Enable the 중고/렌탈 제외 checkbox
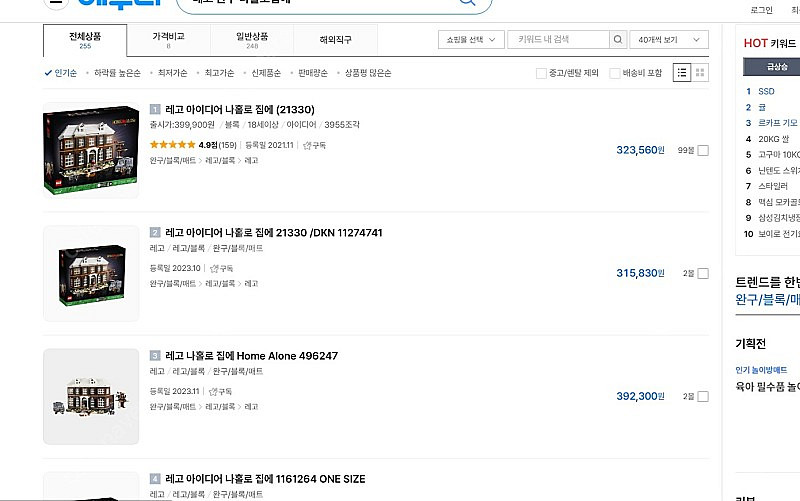Image resolution: width=800 pixels, height=501 pixels. 541,73
